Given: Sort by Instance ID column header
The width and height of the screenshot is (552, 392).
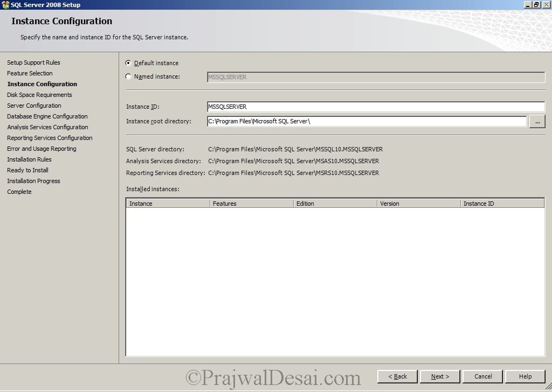Looking at the screenshot, I should pos(502,204).
